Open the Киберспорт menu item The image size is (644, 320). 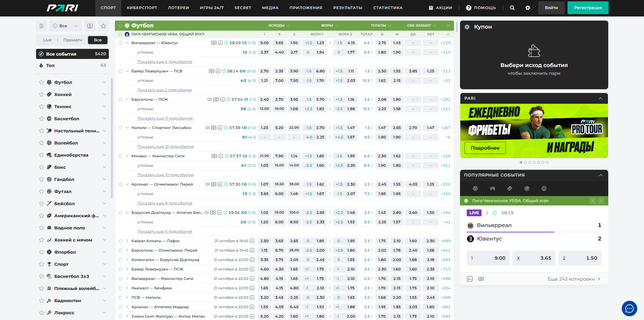tap(142, 8)
